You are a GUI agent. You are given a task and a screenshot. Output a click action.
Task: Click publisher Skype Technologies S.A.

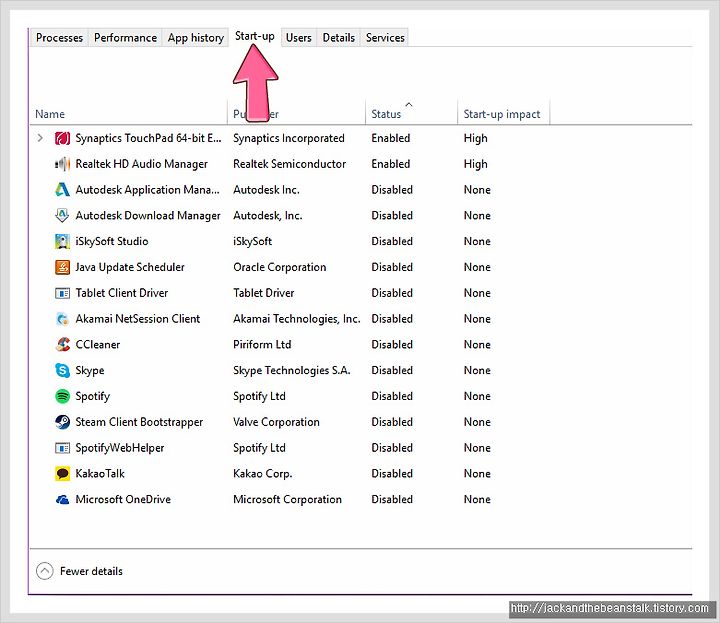click(x=292, y=370)
